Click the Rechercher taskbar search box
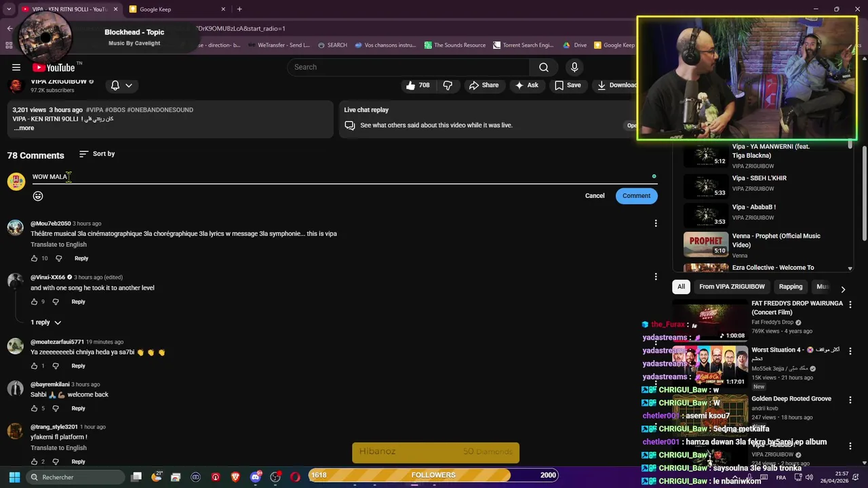 point(76,477)
